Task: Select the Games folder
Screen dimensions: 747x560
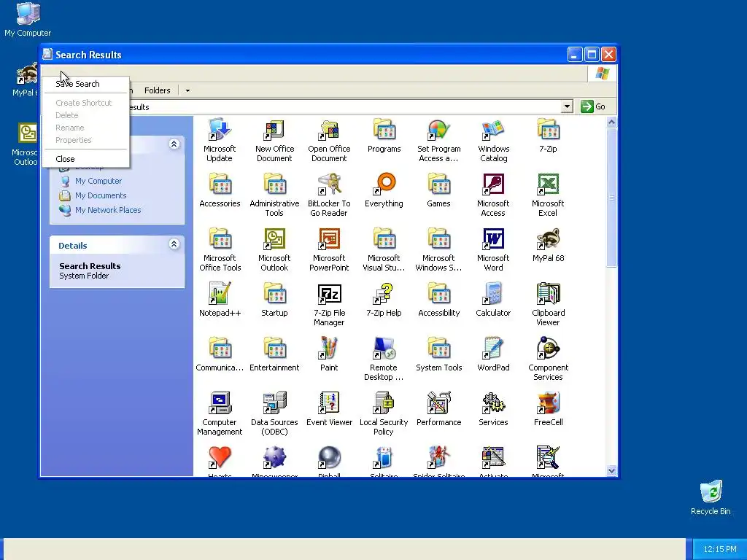Action: tap(438, 190)
